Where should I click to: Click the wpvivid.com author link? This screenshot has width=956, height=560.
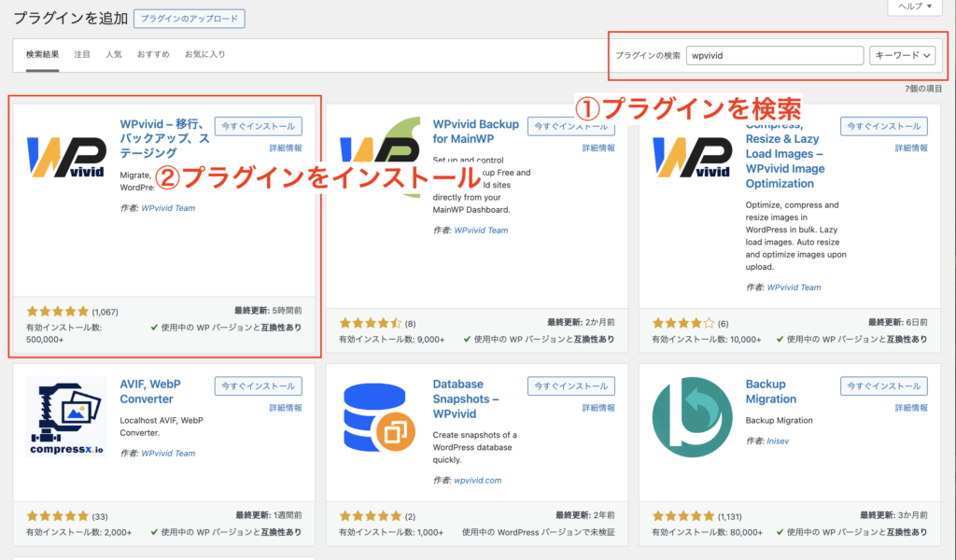pyautogui.click(x=478, y=480)
